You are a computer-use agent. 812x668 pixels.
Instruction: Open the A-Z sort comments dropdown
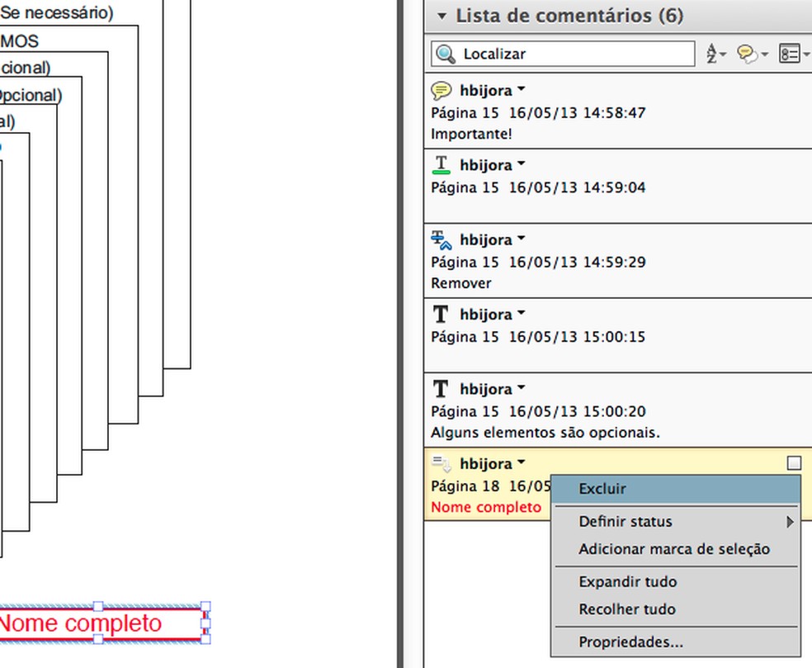click(716, 54)
